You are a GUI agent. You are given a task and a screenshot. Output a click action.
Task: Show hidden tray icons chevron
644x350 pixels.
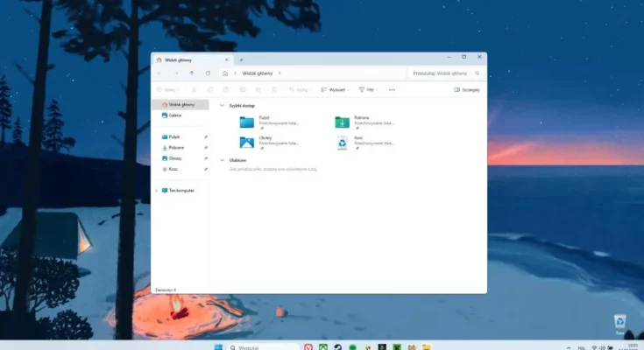tap(569, 348)
